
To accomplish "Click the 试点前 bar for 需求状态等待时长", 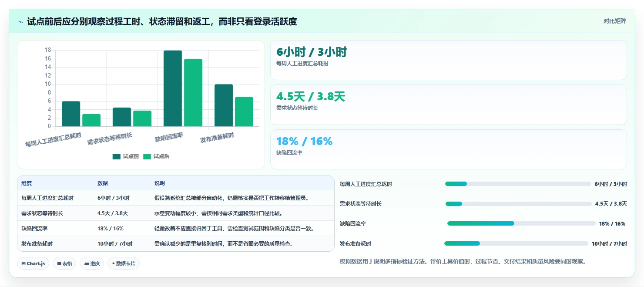I will [x=122, y=117].
